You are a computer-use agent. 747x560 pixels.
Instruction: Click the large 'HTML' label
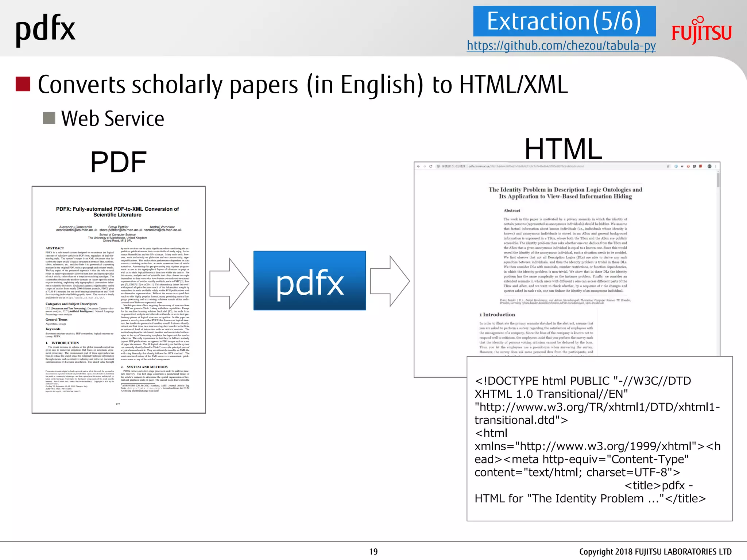(x=563, y=149)
